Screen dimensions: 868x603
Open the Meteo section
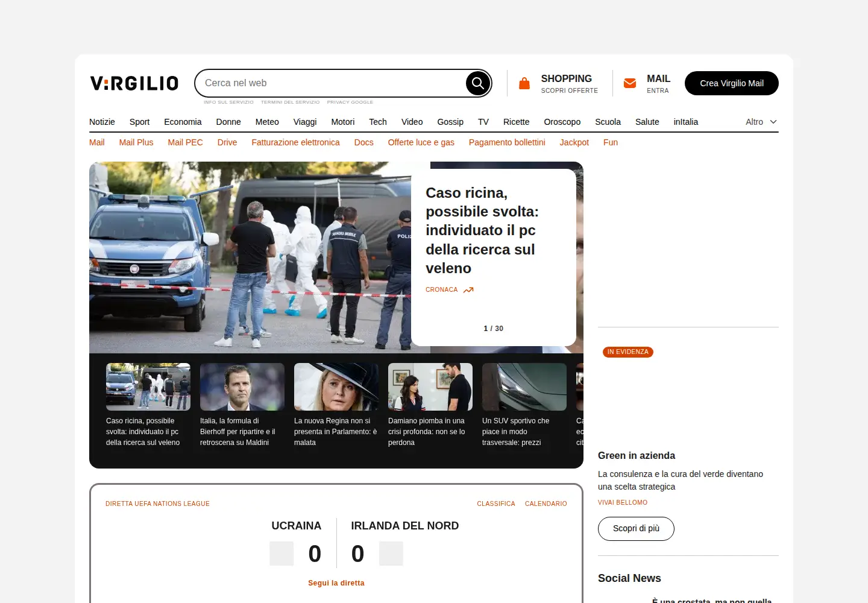pos(267,122)
